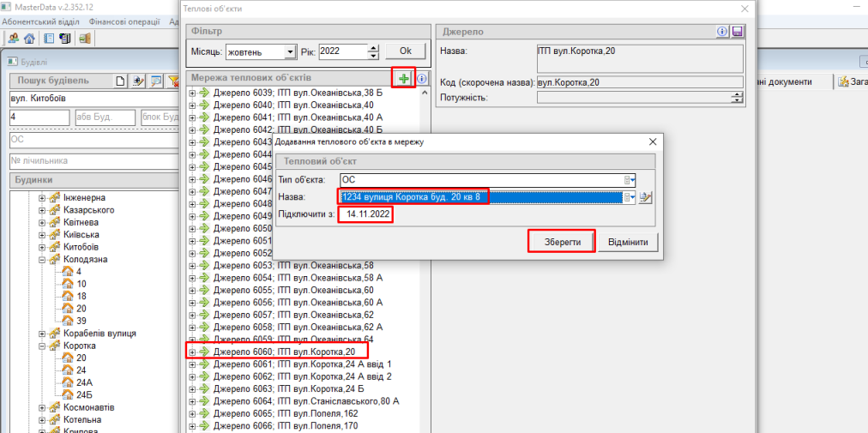Click new document icon in Пошук будівель
Image resolution: width=868 pixels, height=433 pixels.
click(121, 81)
